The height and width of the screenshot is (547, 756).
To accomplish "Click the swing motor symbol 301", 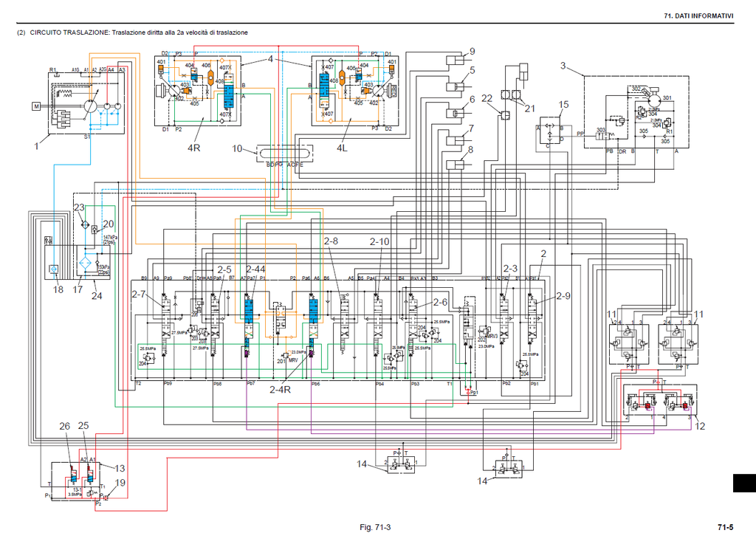I will [x=654, y=101].
